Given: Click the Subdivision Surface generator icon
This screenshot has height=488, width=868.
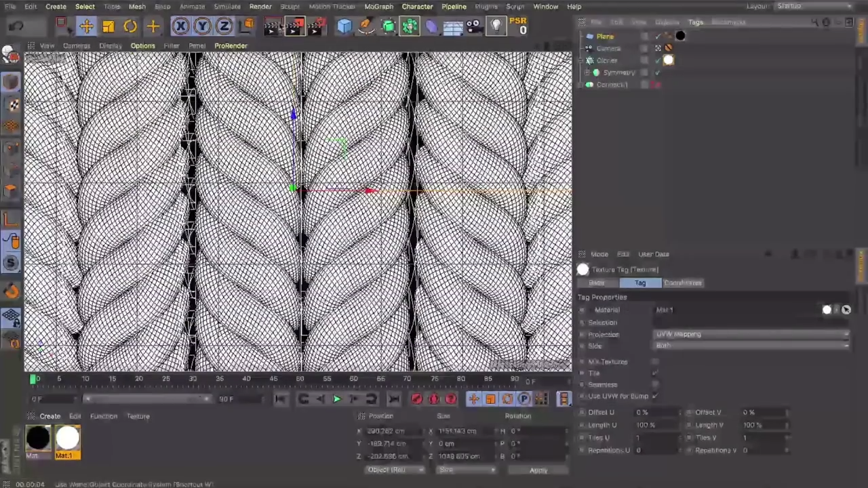Looking at the screenshot, I should tap(388, 26).
